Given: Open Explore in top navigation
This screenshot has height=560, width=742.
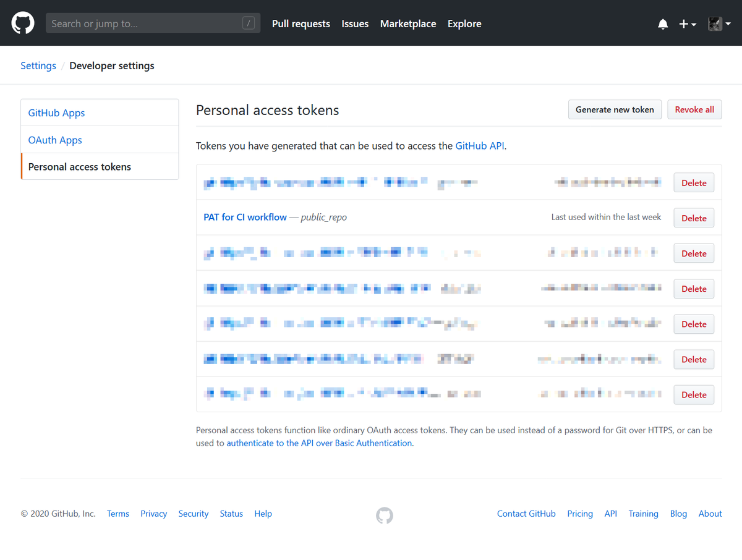Looking at the screenshot, I should click(464, 23).
